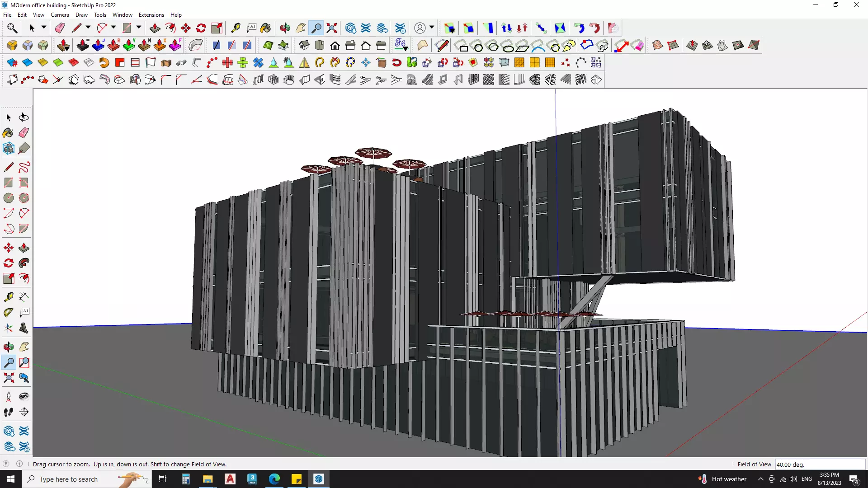The image size is (868, 488).
Task: Open Joint Push Pull tool dropdown icon
Action: [x=64, y=45]
